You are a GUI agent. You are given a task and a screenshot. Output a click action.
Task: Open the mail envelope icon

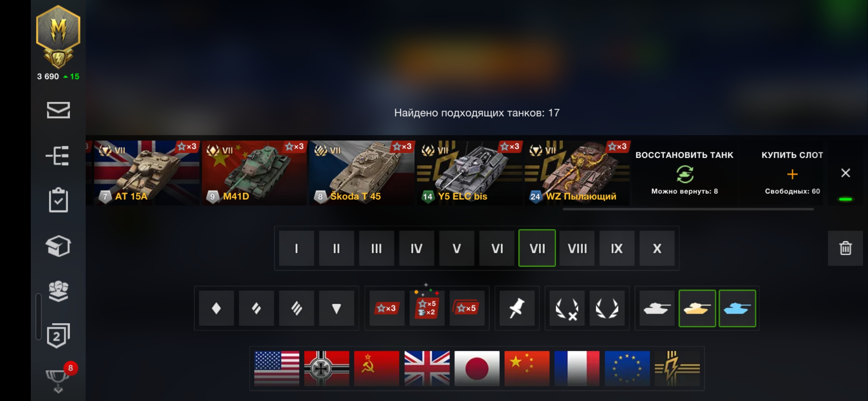[58, 110]
